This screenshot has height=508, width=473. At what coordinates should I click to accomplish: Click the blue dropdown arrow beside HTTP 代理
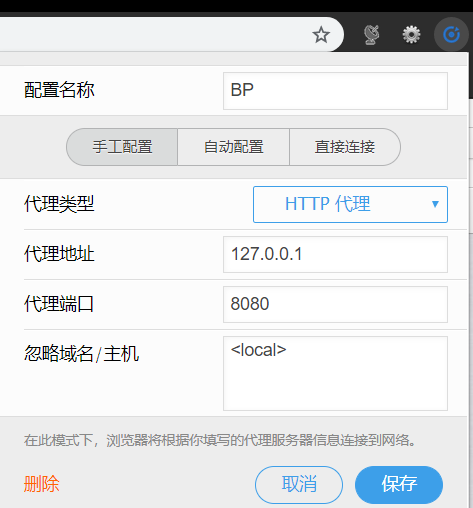click(435, 204)
